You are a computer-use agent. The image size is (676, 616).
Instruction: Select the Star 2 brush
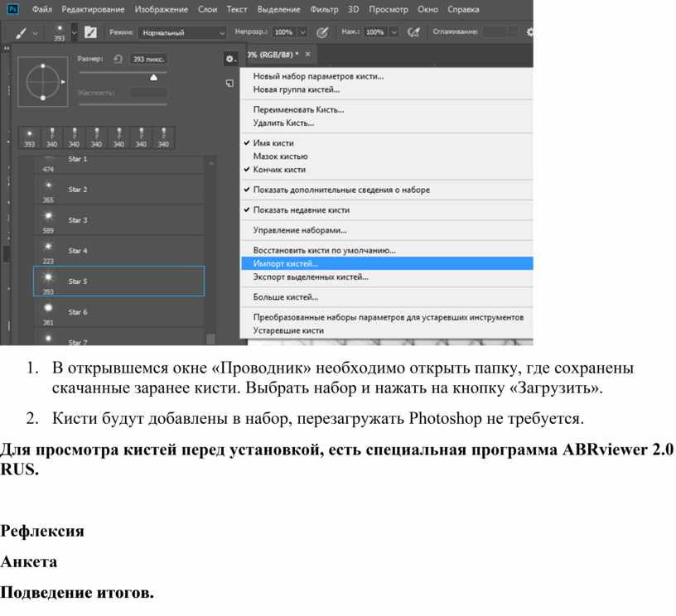tap(119, 190)
